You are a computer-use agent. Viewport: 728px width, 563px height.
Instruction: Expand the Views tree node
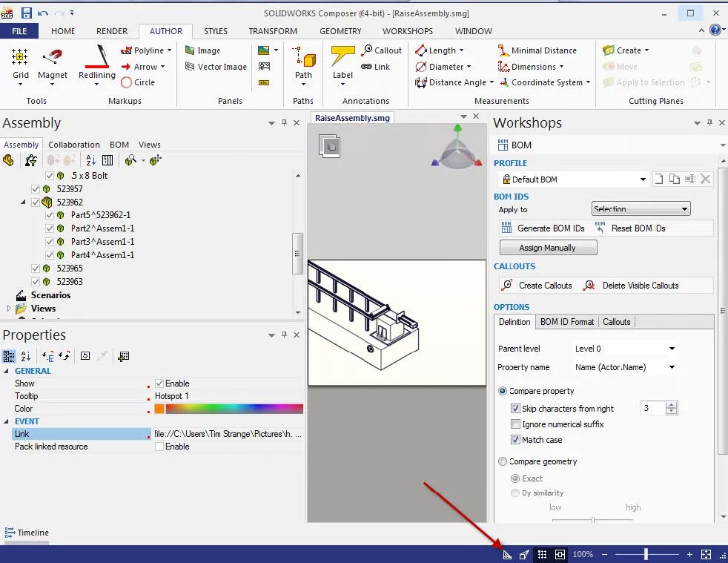(x=8, y=308)
